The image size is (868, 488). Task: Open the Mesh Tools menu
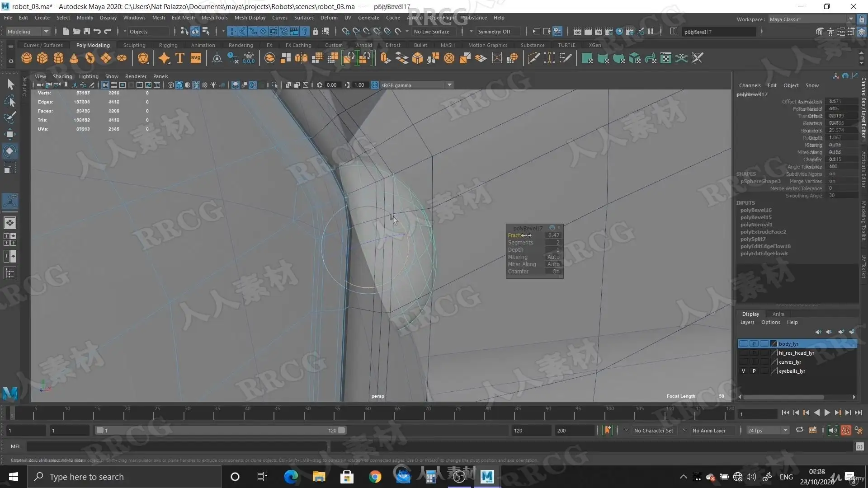pyautogui.click(x=214, y=18)
